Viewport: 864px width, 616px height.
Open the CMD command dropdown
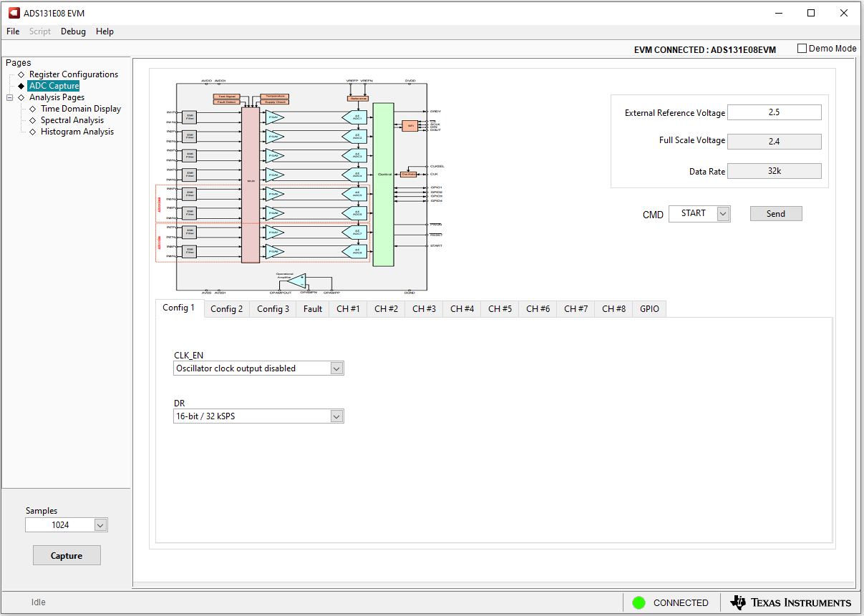(x=722, y=213)
